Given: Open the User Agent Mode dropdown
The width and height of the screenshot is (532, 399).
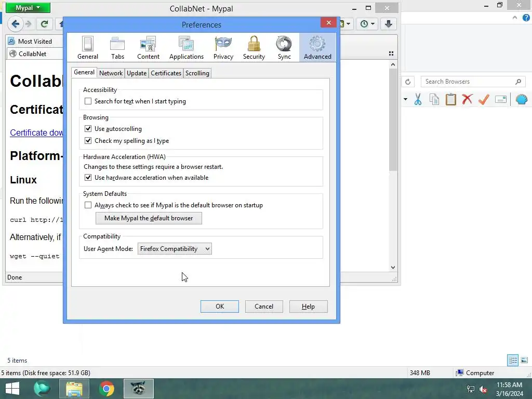Looking at the screenshot, I should (x=175, y=249).
